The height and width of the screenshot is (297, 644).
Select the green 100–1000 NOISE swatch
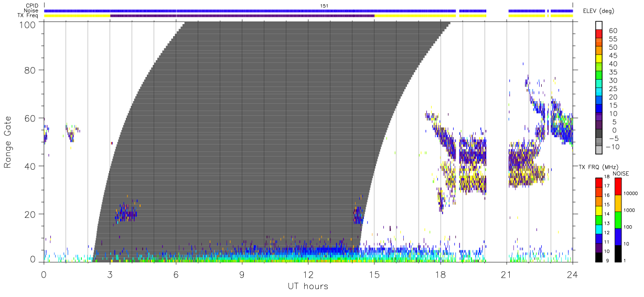click(618, 219)
